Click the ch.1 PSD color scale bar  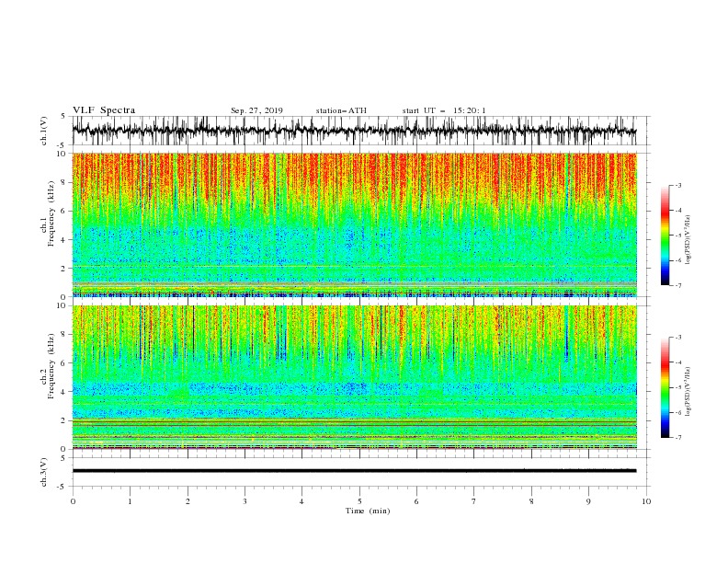coord(665,235)
